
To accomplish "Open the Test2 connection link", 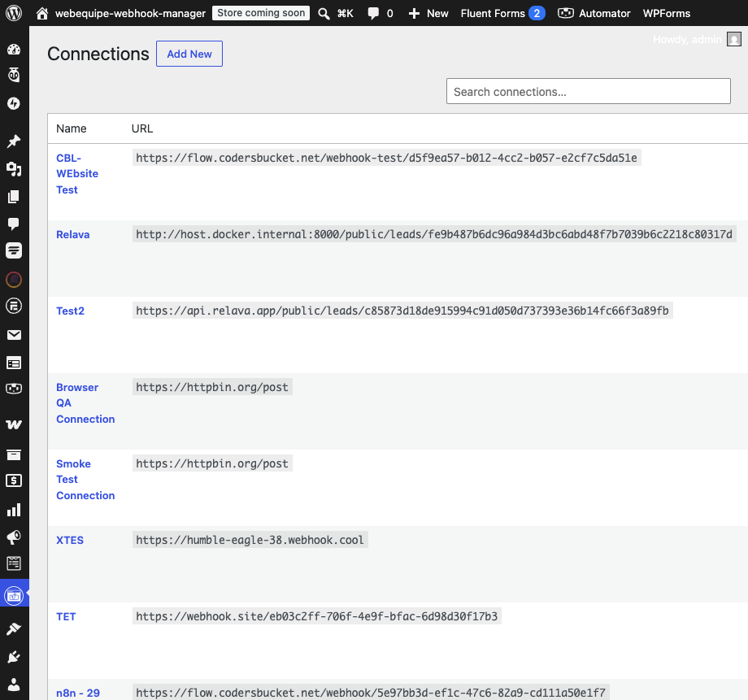I will click(x=70, y=311).
